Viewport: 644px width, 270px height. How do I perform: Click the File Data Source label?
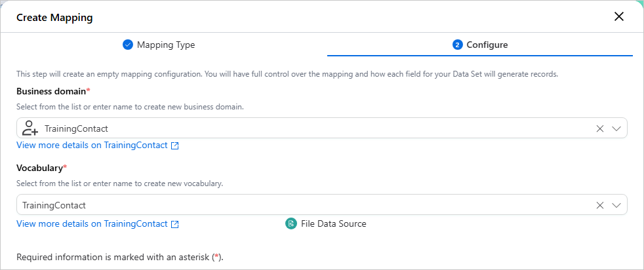[334, 224]
